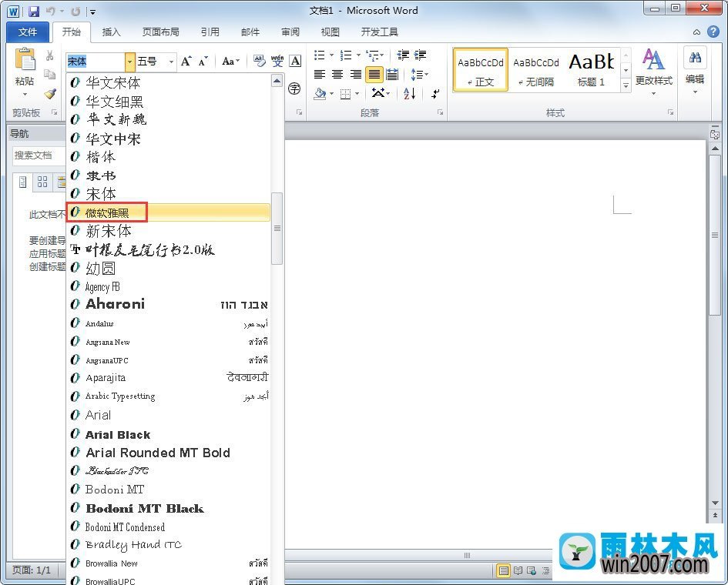The image size is (728, 585).
Task: Align text right in paragraph group
Action: [x=356, y=74]
